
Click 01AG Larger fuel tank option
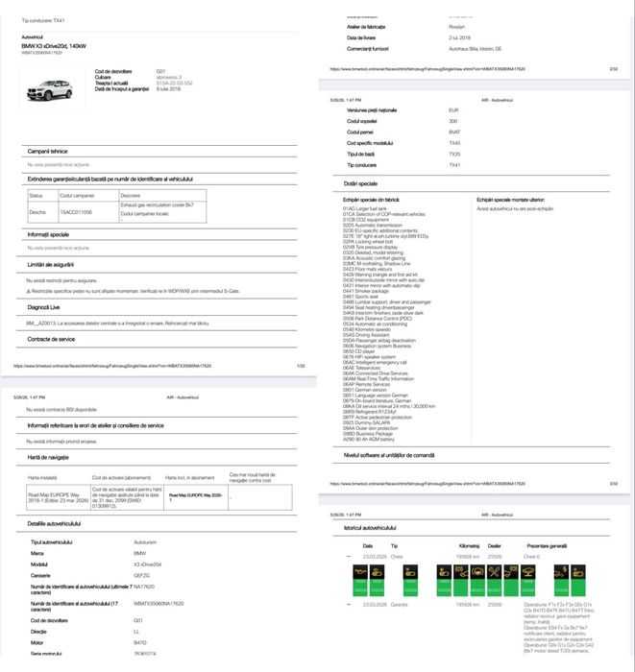click(x=364, y=208)
